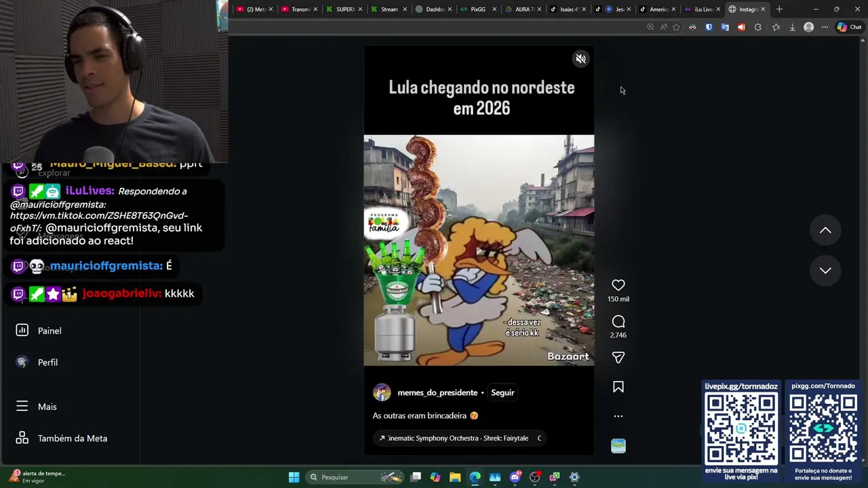Open Copilot app on taskbar
868x488 pixels.
pos(435,477)
